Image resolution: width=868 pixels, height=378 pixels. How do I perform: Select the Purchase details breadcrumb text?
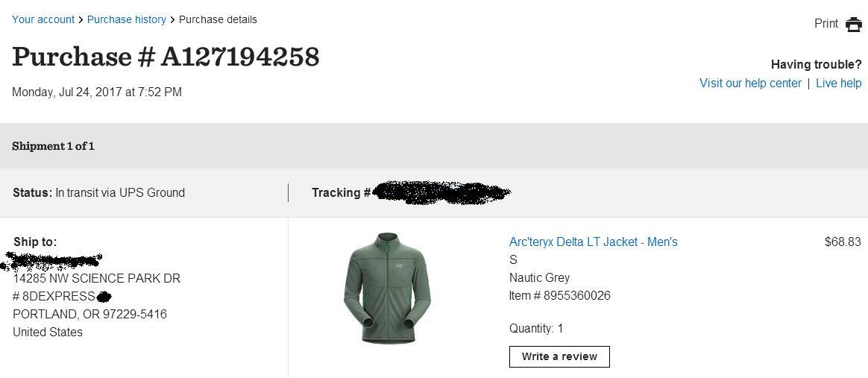tap(218, 19)
